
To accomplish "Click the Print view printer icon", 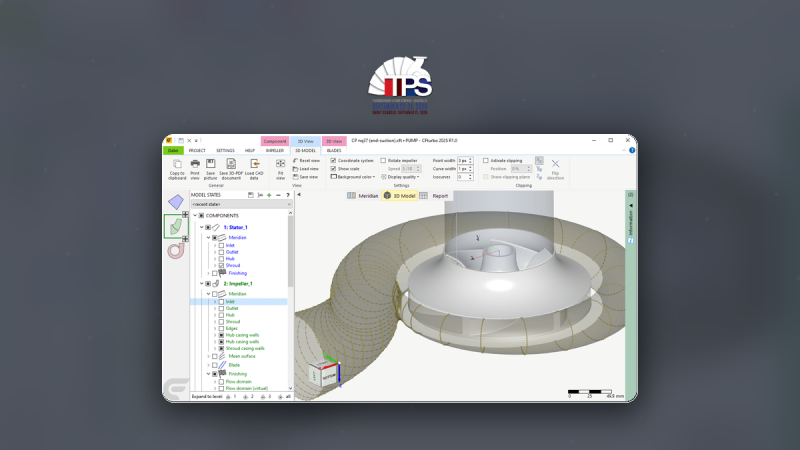I will pyautogui.click(x=195, y=164).
